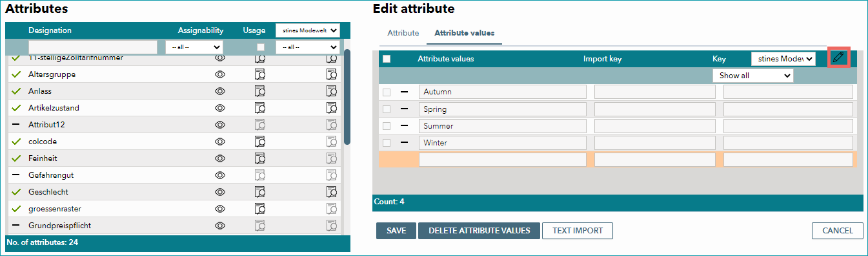Open the Key stines Modewelt dropdown

point(783,59)
